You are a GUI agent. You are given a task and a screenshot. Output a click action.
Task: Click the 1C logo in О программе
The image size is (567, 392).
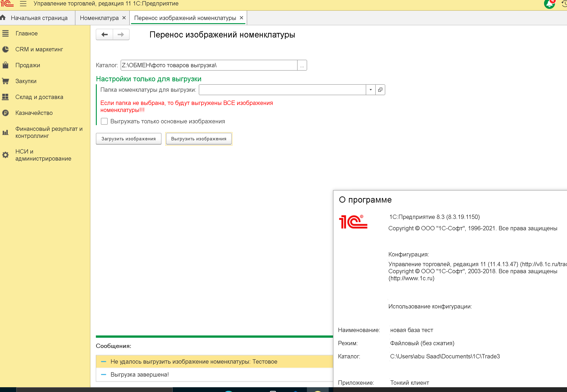pyautogui.click(x=353, y=221)
